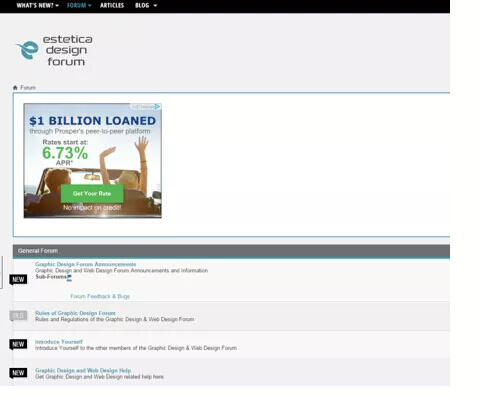The height and width of the screenshot is (402, 478).
Task: Click the Estetica Design Forum logo
Action: [54, 50]
